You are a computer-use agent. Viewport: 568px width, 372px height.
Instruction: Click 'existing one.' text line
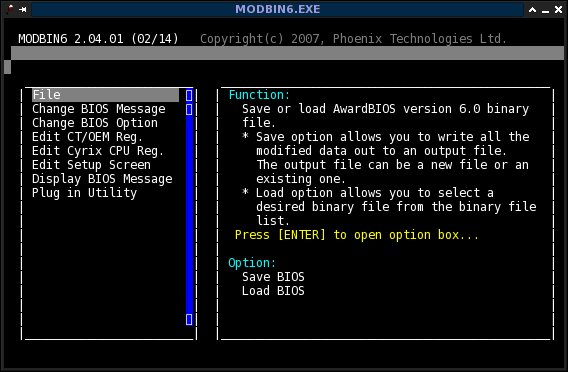[x=301, y=179]
